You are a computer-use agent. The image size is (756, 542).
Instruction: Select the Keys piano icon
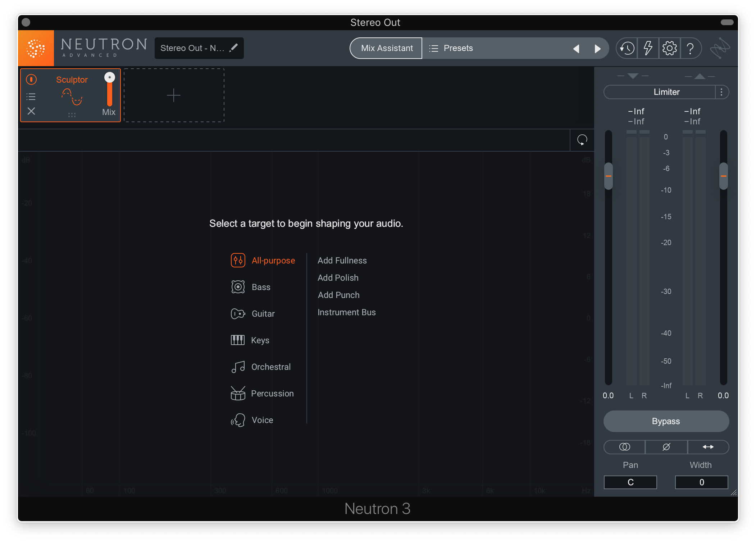click(x=237, y=340)
